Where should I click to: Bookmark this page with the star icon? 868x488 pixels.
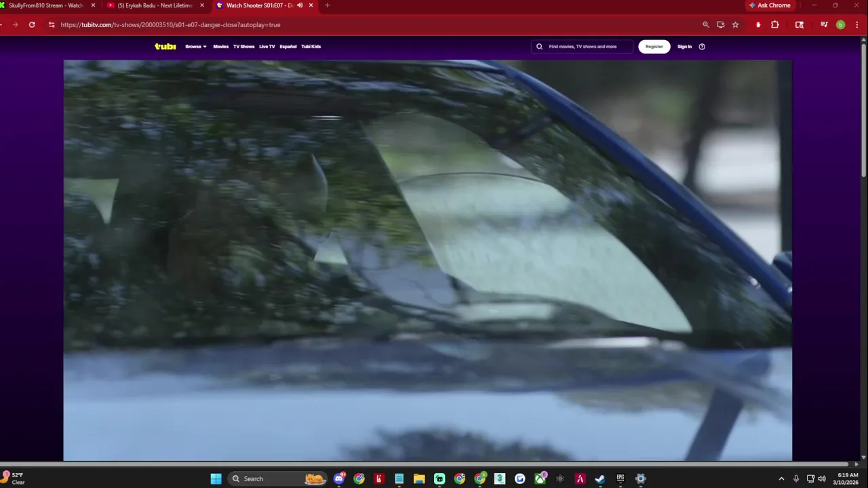coord(736,24)
